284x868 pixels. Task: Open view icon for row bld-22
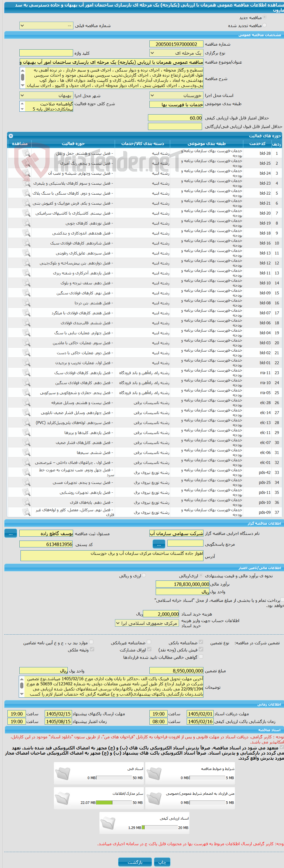pos(26,193)
